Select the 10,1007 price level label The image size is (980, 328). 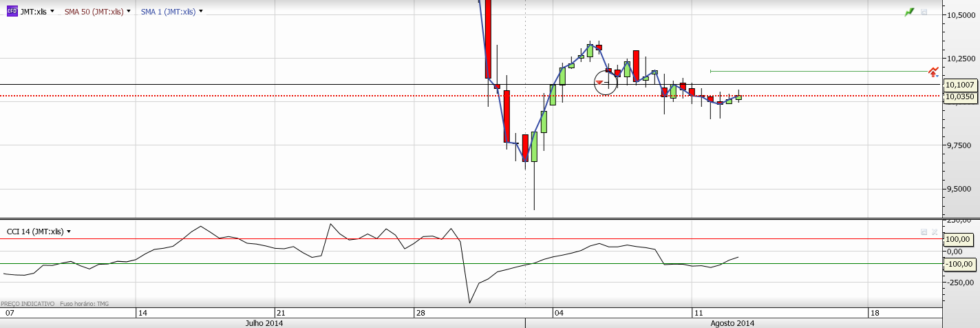click(x=960, y=85)
